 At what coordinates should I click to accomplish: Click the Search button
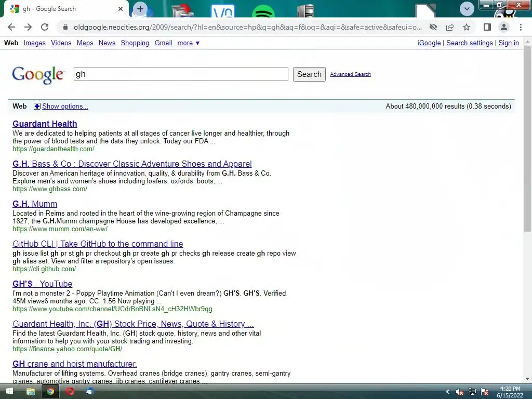pos(309,74)
